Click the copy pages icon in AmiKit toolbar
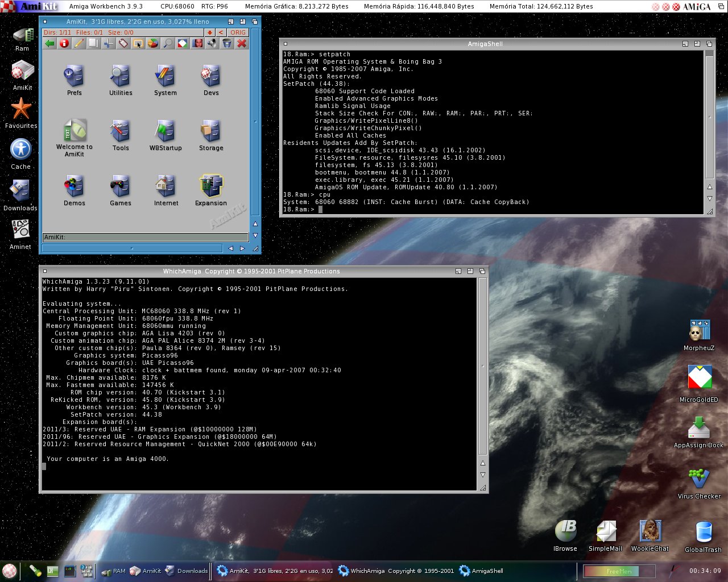Screen dimensions: 728x582 94,43
